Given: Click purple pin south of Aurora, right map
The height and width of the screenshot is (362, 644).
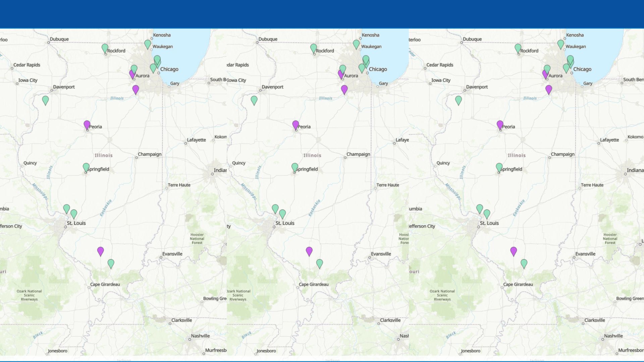Looking at the screenshot, I should pyautogui.click(x=548, y=89).
